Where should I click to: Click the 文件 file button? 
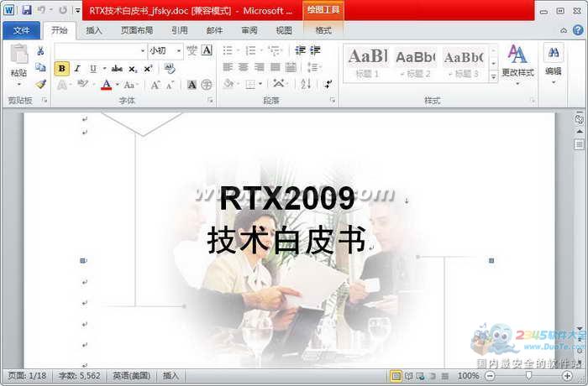pyautogui.click(x=21, y=30)
